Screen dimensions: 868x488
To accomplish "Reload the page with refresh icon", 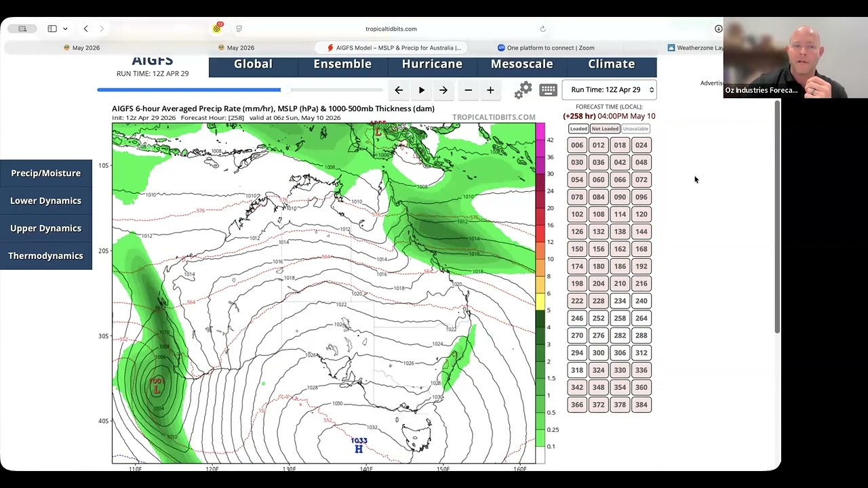I will click(x=542, y=28).
